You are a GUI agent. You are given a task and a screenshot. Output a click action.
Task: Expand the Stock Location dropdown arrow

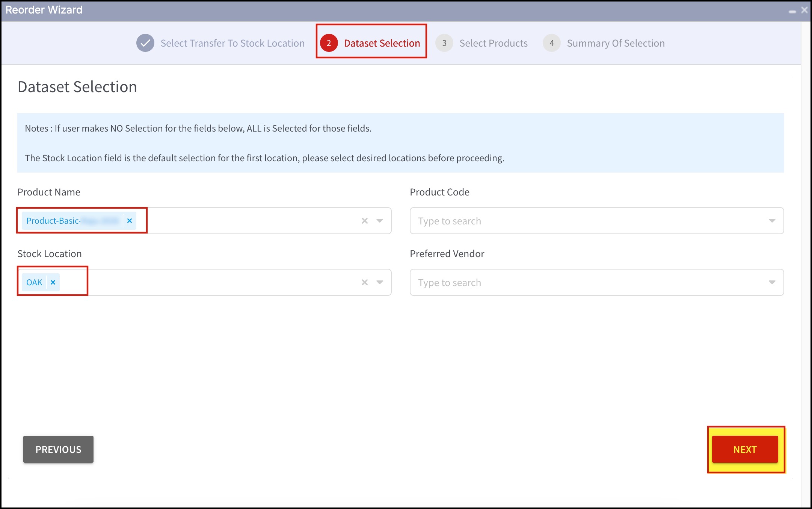(x=380, y=282)
